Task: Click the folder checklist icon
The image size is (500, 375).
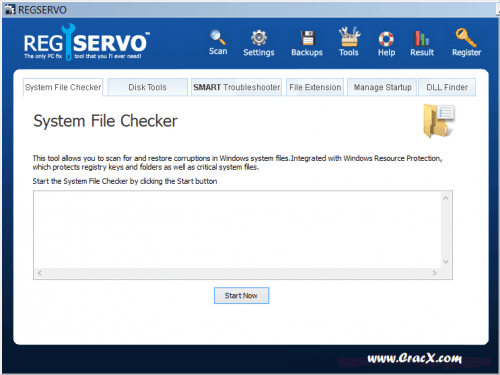Action: click(x=439, y=121)
